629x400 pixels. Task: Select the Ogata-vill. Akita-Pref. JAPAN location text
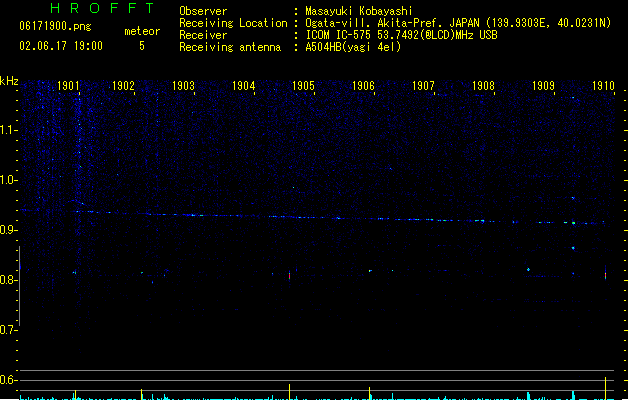[x=458, y=23]
